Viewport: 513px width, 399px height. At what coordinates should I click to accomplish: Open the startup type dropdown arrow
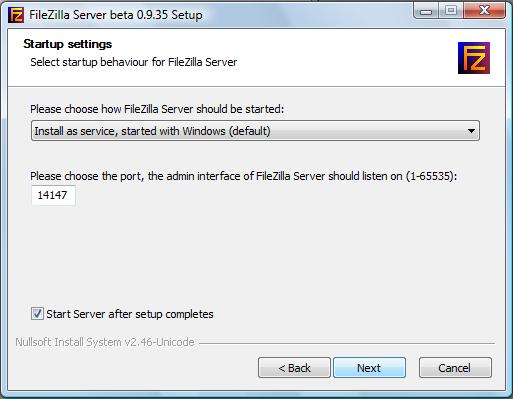471,131
